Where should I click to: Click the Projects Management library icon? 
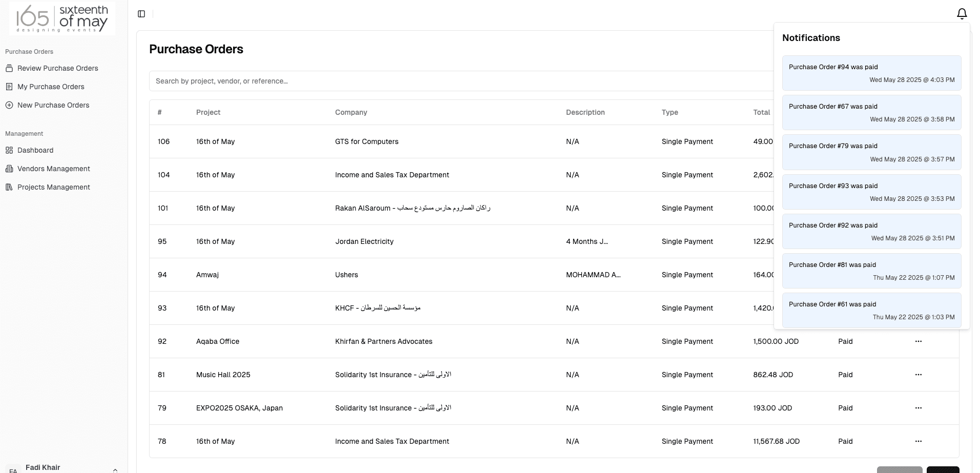click(9, 187)
